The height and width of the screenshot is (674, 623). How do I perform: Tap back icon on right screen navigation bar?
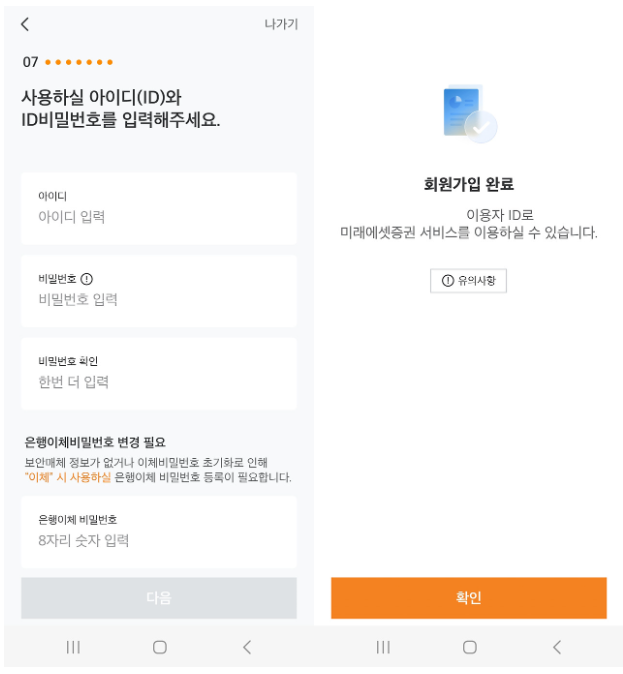[x=557, y=647]
